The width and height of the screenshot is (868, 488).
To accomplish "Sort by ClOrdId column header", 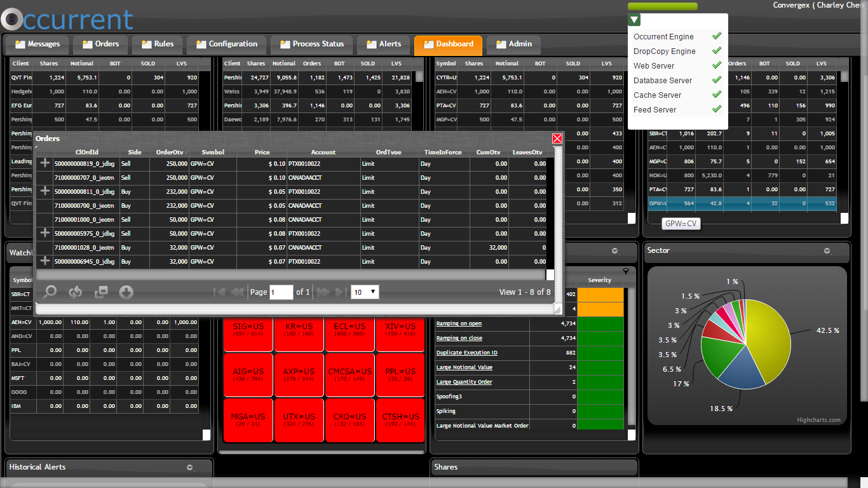I will pos(86,152).
